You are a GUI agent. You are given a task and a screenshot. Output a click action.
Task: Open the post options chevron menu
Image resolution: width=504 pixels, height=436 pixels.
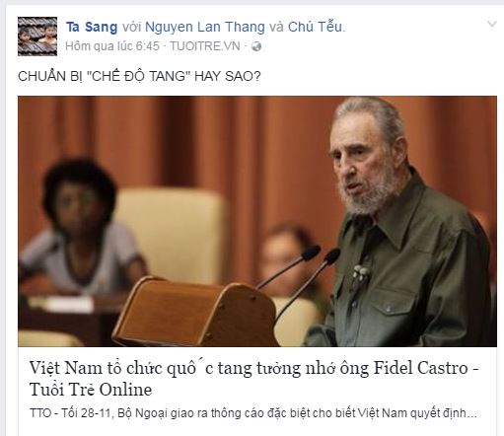(492, 24)
